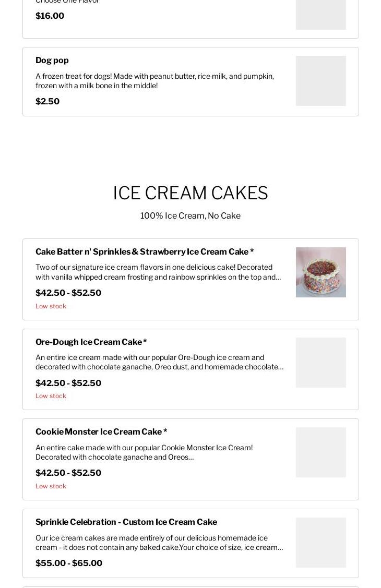This screenshot has height=588, width=381.
Task: Open Cake Batter n' Sprinkles & Strawberry cake
Action: (145, 251)
